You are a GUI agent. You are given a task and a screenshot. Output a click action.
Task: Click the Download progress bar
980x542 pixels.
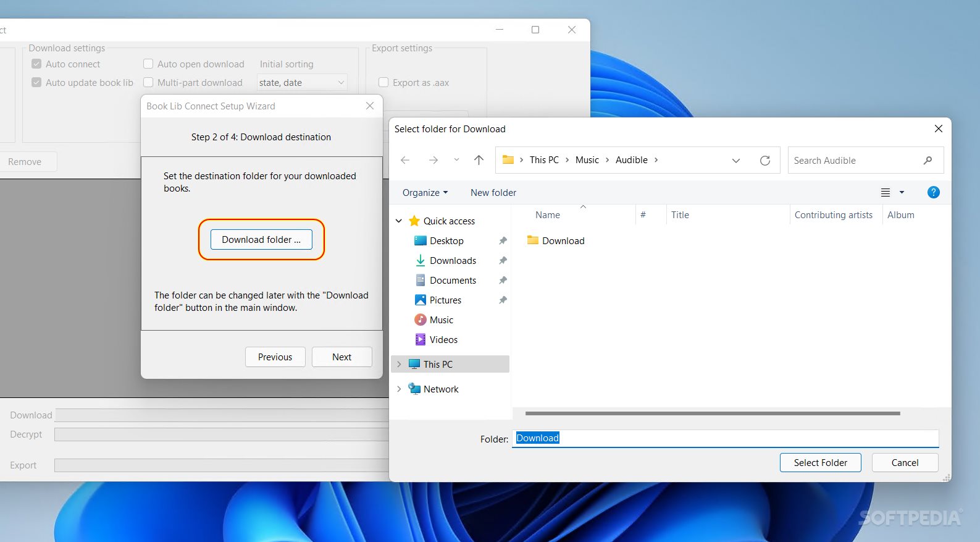[x=222, y=415]
